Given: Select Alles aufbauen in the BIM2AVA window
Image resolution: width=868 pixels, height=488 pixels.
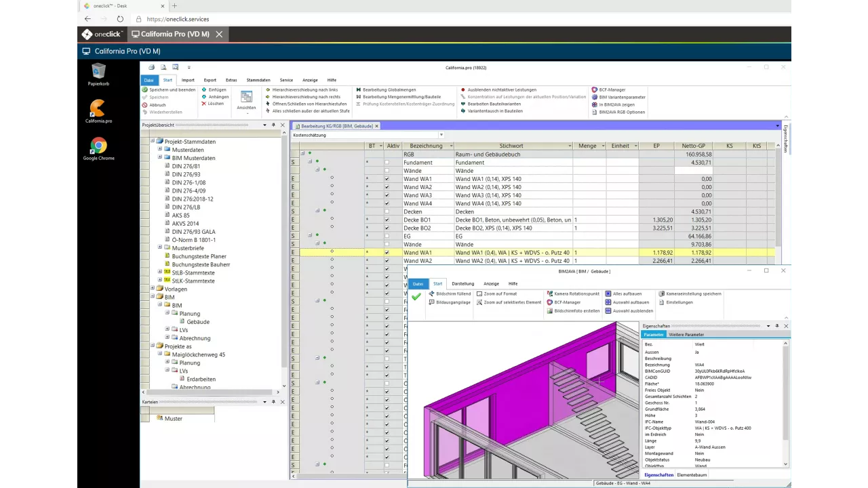Looking at the screenshot, I should click(627, 293).
